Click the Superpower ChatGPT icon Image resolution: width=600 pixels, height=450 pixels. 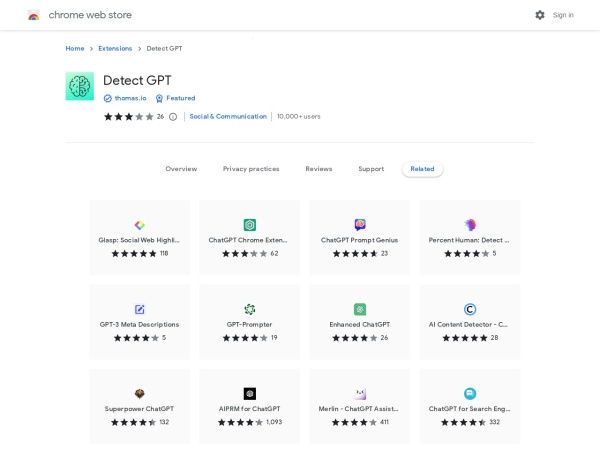pyautogui.click(x=140, y=393)
